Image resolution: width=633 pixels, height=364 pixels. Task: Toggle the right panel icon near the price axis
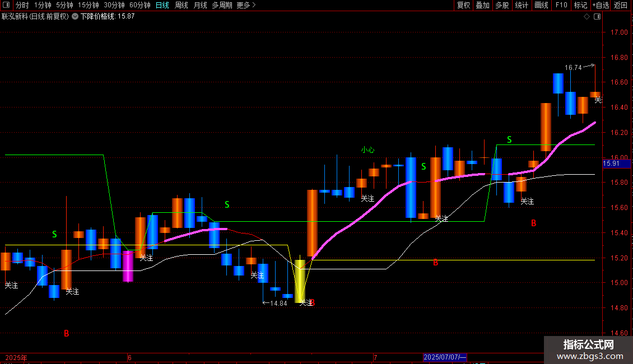[x=597, y=17]
